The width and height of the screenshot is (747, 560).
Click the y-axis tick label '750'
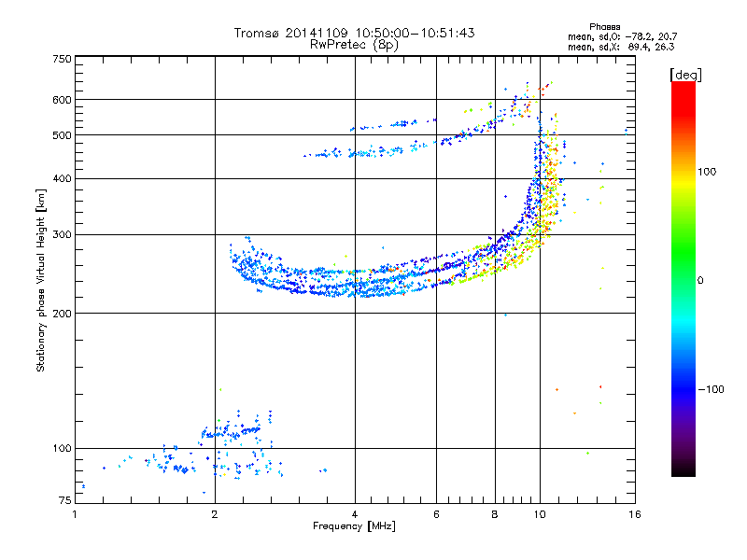(62, 59)
